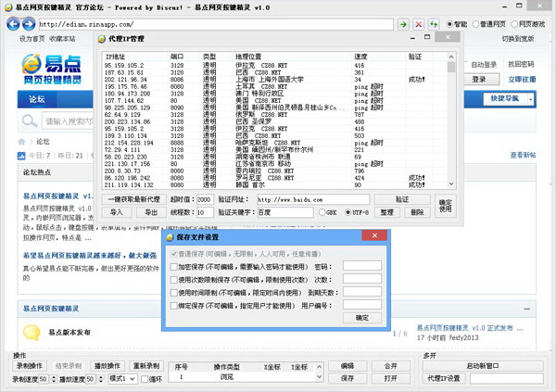Click the green refresh arrows icon

pyautogui.click(x=434, y=24)
